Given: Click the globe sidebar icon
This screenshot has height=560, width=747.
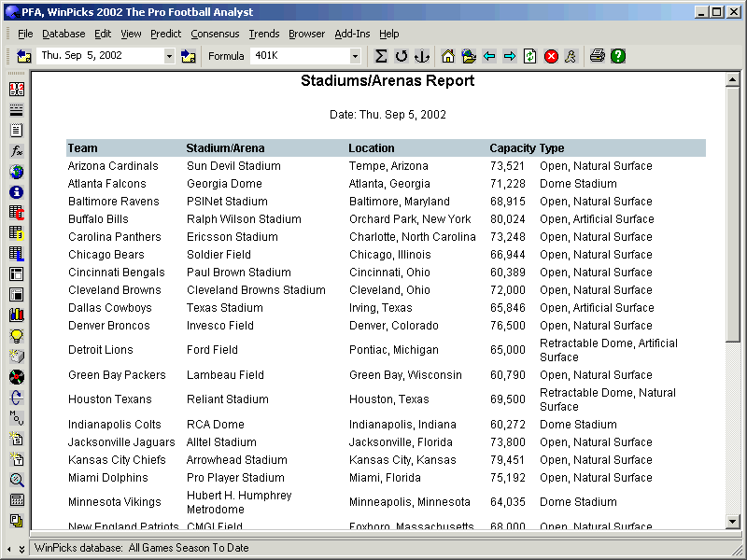Looking at the screenshot, I should (17, 172).
